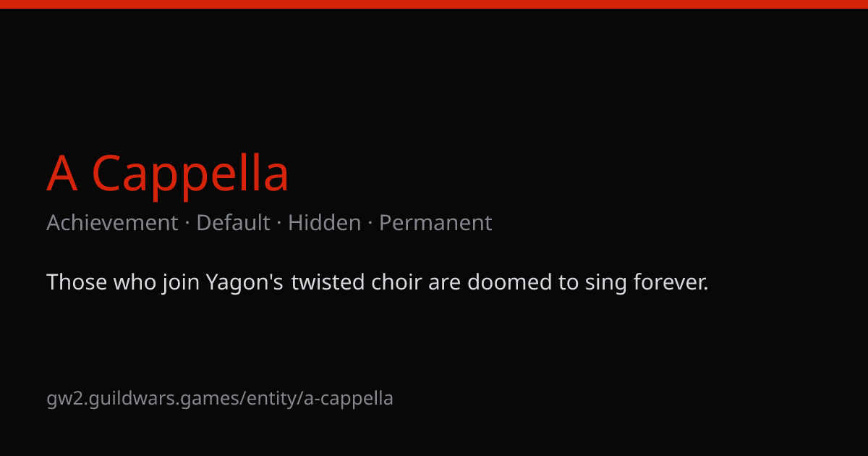This screenshot has width=868, height=456.
Task: Open the gw2.guildwars.games entity URL
Action: coord(220,398)
